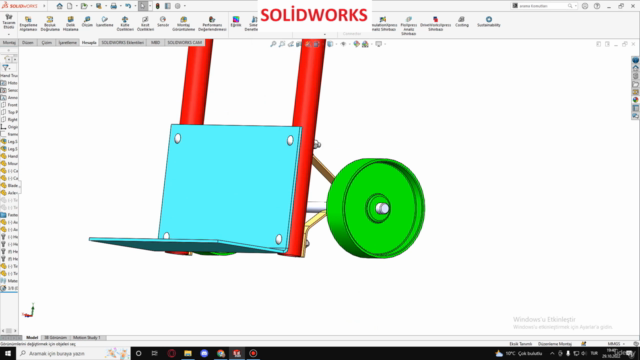
Task: Run Performans Değerlendirmesi evaluation
Action: (212, 24)
